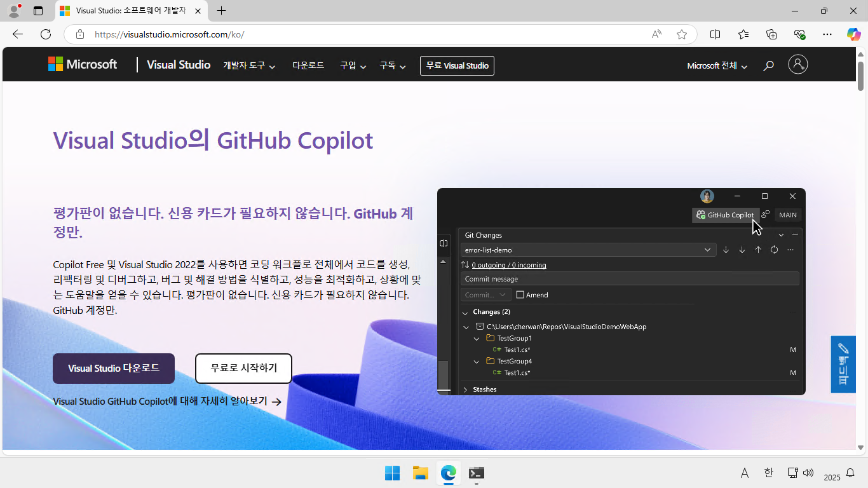The image size is (868, 488).
Task: Enable the Amend checkbox
Action: 519,294
